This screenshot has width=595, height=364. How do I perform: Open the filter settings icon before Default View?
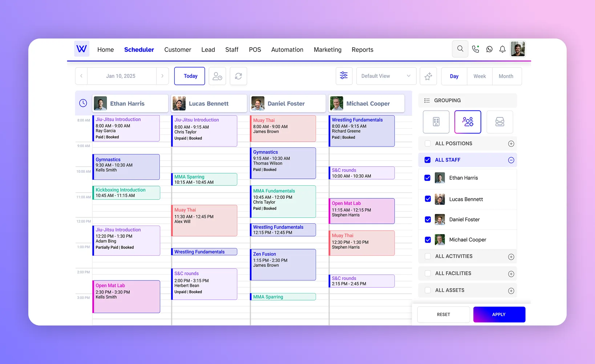(344, 76)
